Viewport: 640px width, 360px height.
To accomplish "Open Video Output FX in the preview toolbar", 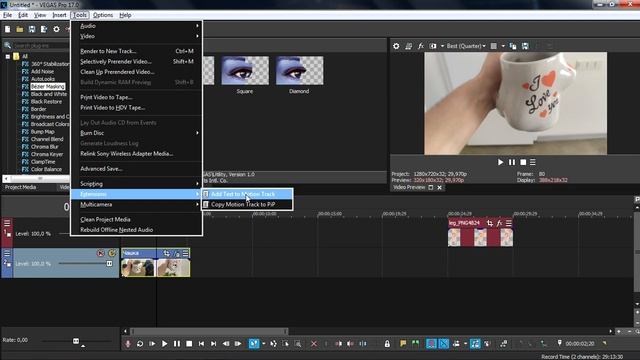I will coord(420,46).
